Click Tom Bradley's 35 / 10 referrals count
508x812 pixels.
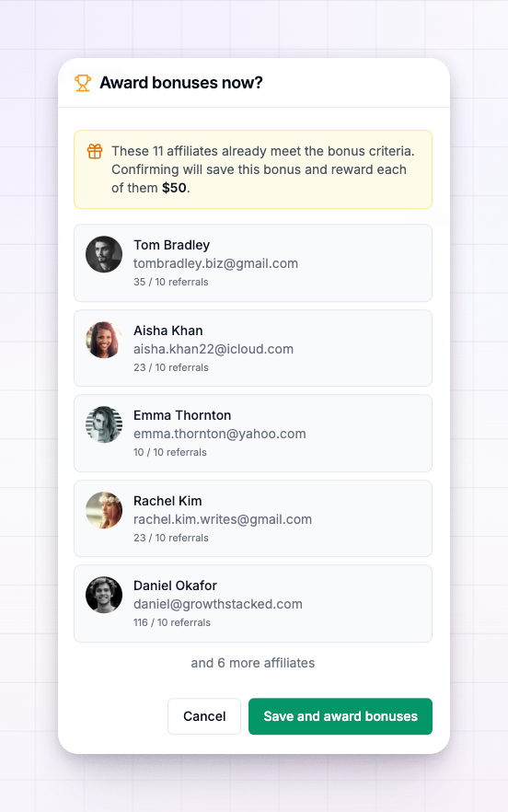(x=171, y=282)
